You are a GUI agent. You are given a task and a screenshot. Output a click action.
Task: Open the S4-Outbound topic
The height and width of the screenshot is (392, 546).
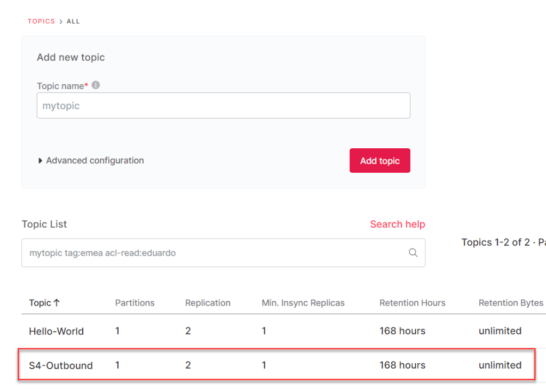60,365
